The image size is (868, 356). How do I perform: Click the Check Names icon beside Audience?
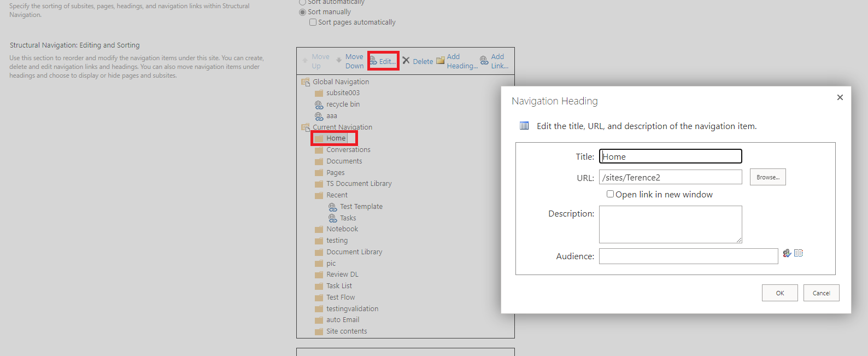click(787, 253)
